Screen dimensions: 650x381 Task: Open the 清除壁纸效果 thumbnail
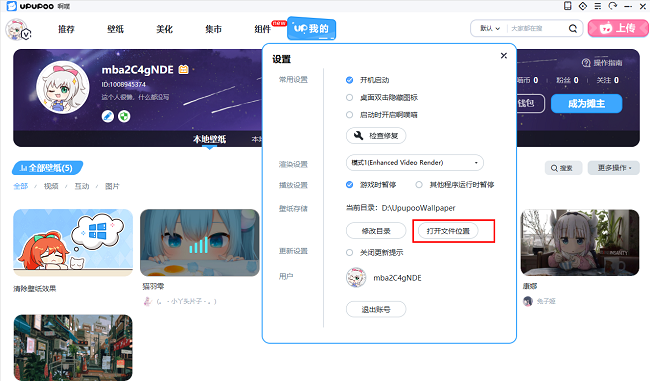coord(73,243)
